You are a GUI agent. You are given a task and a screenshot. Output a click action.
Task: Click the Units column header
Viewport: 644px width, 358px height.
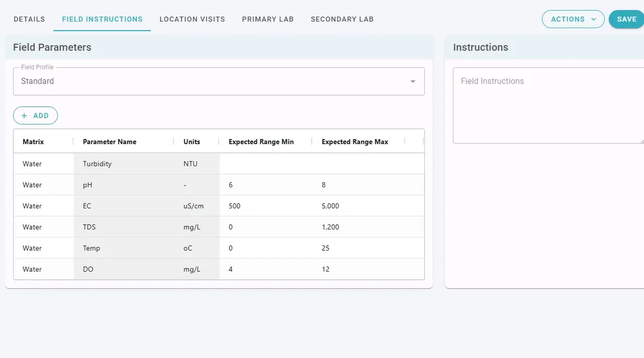click(192, 142)
